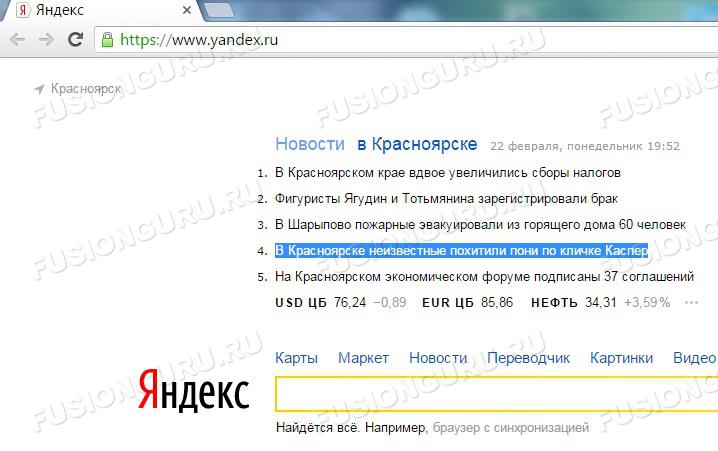This screenshot has height=451, width=718.
Task: Click the НЕФТЬ oil price quote
Action: 600,303
